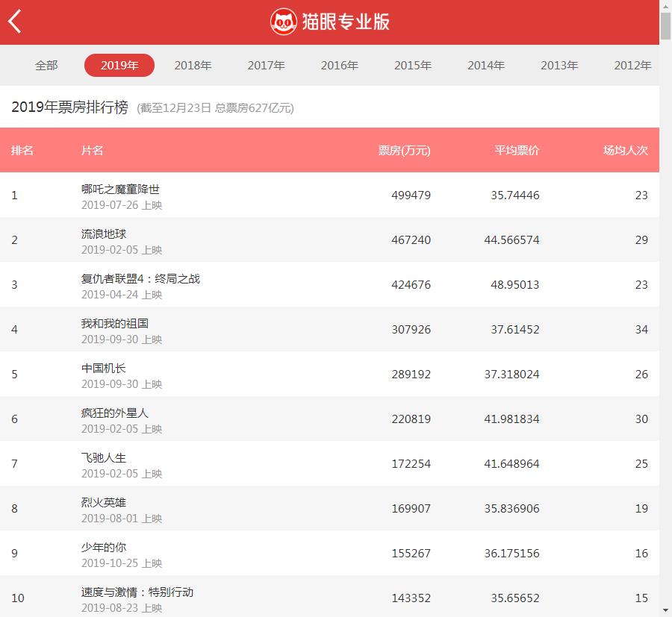Image resolution: width=672 pixels, height=617 pixels.
Task: Click the 2019-08-23 上映 release date
Action: (x=122, y=608)
